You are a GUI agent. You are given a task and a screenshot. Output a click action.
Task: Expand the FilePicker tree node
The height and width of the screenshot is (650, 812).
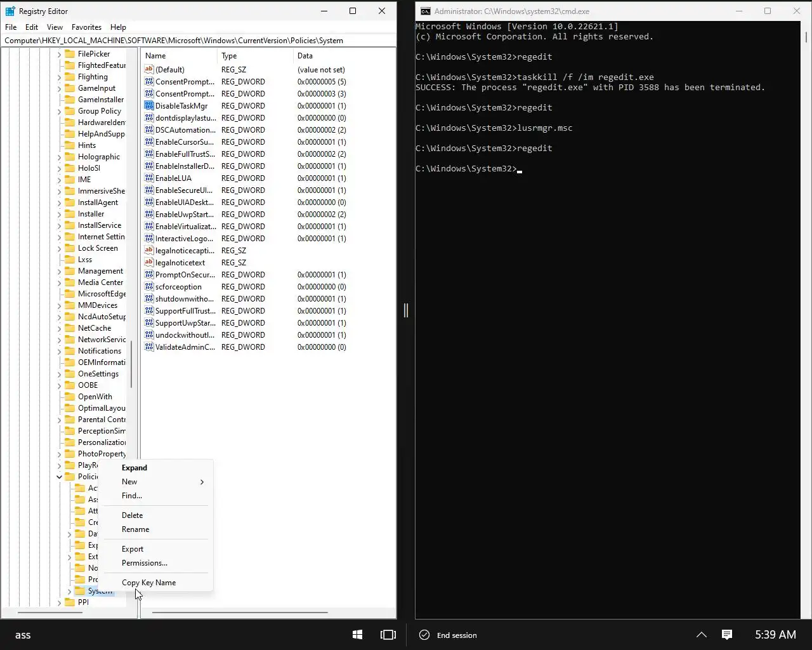point(60,54)
